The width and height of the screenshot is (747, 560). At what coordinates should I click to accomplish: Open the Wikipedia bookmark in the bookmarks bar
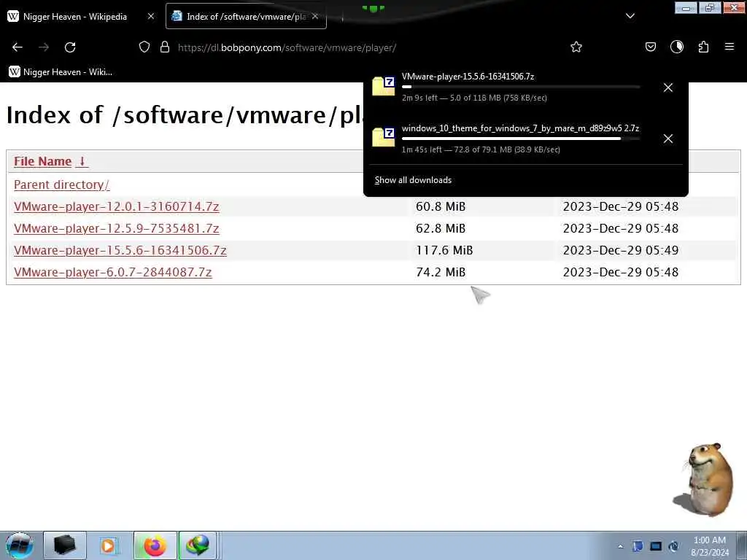60,72
